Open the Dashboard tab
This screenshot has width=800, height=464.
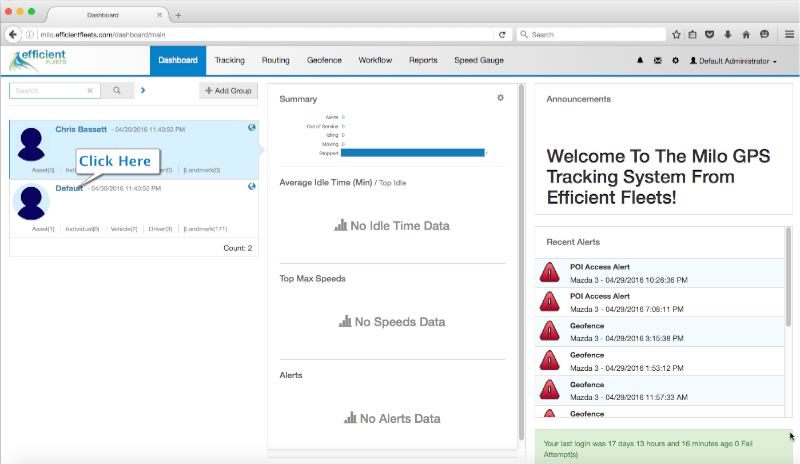tap(178, 60)
